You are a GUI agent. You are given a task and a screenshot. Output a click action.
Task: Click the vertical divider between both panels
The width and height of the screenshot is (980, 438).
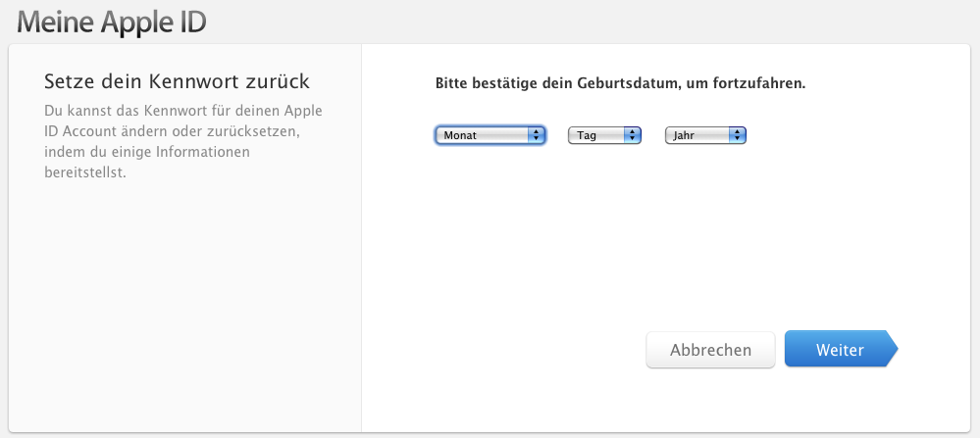[361, 238]
